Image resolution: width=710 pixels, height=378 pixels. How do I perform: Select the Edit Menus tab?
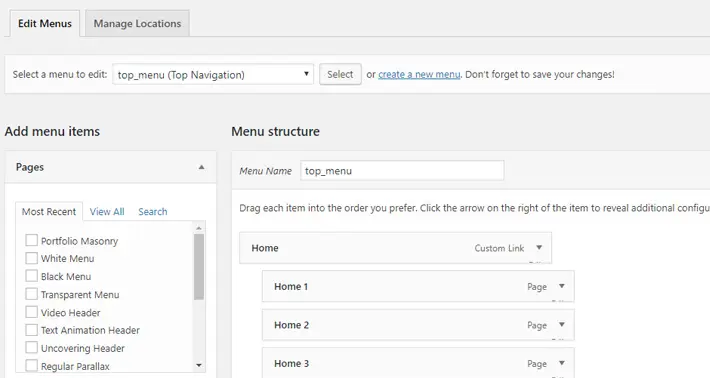point(45,24)
